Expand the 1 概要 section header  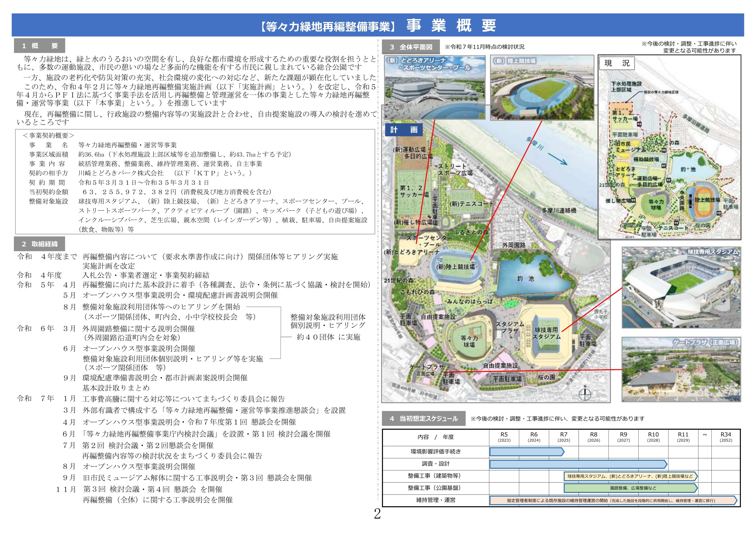[39, 45]
